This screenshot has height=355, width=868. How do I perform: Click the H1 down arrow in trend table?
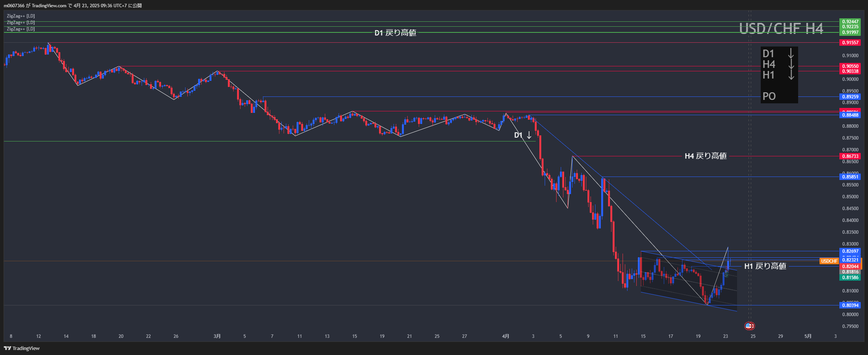point(791,75)
